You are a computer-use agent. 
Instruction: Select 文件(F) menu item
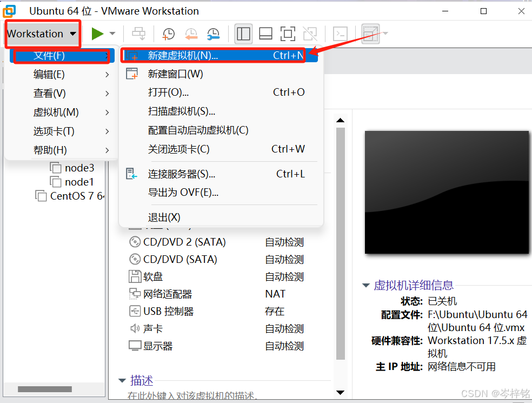coord(62,55)
